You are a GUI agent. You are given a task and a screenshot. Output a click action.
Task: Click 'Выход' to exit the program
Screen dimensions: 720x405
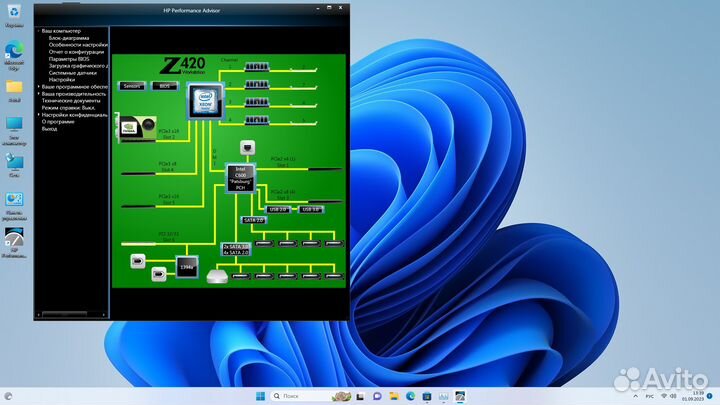[x=49, y=129]
